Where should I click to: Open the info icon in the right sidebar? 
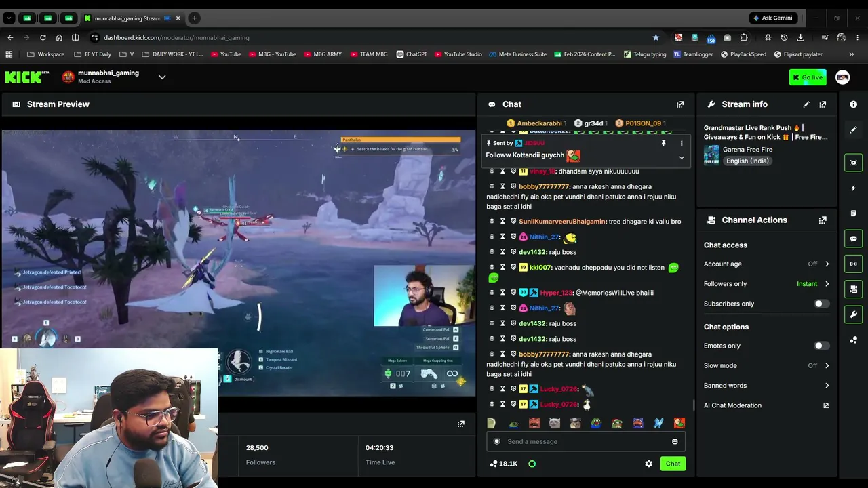coord(853,104)
